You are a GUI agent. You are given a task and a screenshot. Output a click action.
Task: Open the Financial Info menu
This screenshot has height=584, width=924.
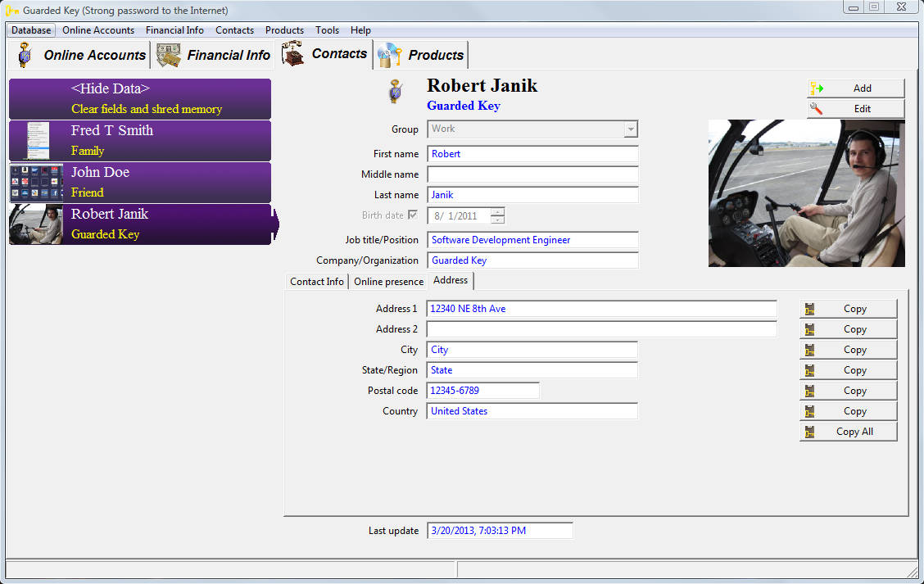(x=175, y=30)
